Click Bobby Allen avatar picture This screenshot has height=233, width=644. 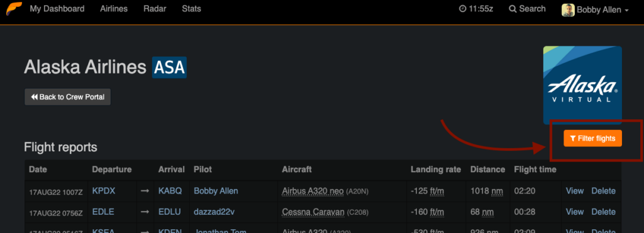tap(568, 10)
